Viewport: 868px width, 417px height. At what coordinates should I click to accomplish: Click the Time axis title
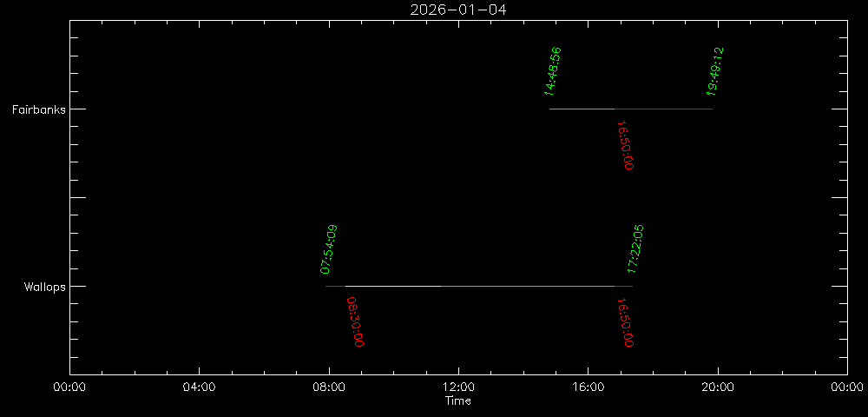[458, 401]
